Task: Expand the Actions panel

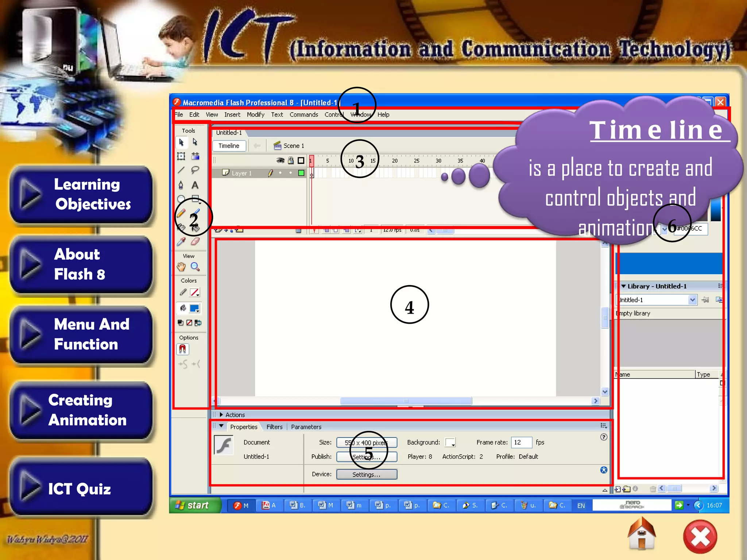Action: pyautogui.click(x=221, y=415)
